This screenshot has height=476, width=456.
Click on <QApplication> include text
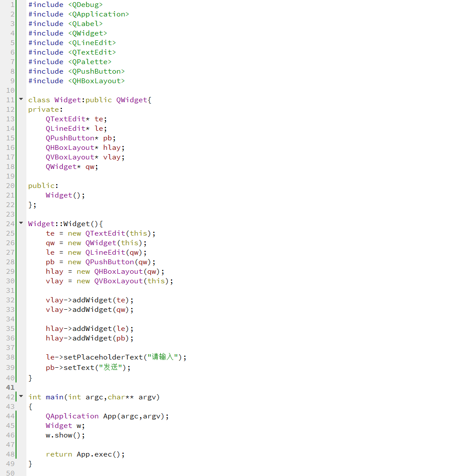point(99,14)
